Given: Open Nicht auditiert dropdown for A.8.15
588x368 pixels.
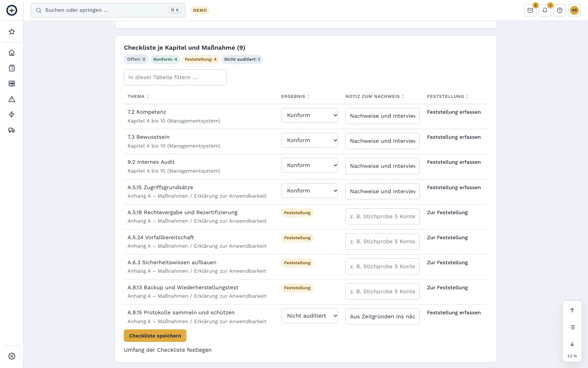Looking at the screenshot, I should [x=309, y=316].
